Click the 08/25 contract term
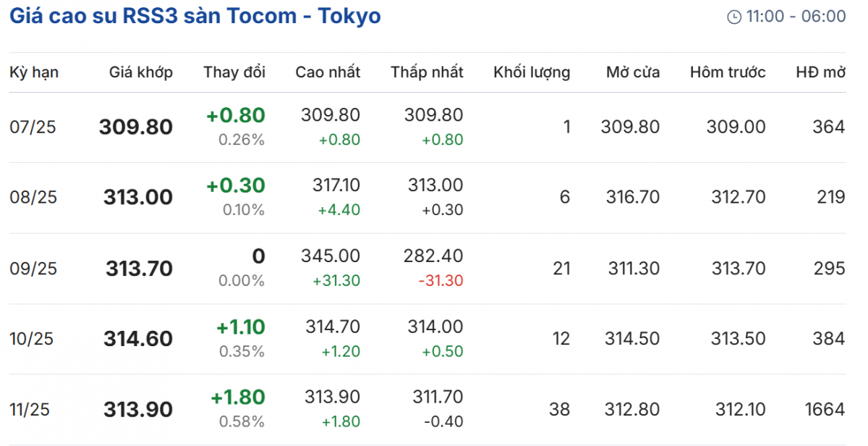 (33, 198)
